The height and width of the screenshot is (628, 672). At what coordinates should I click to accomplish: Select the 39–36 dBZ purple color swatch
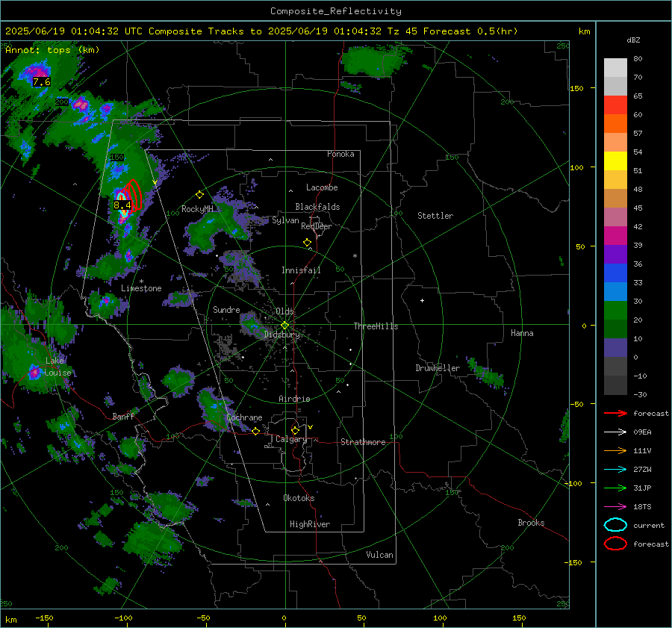coord(615,255)
